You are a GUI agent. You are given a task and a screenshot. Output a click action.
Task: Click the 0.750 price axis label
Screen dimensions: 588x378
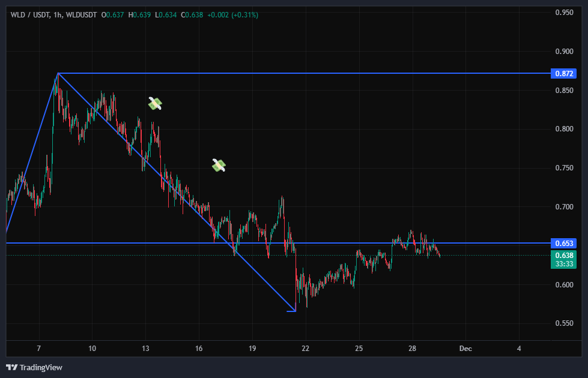click(x=563, y=168)
